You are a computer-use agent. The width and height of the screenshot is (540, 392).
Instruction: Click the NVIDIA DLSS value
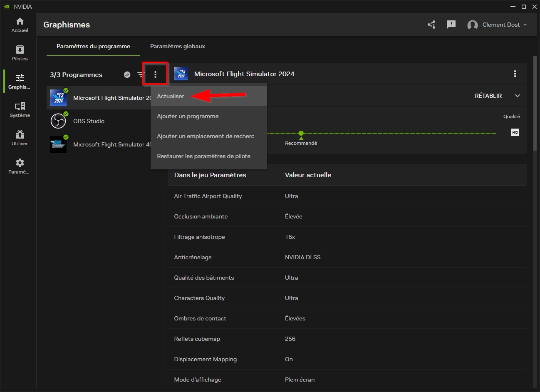pyautogui.click(x=303, y=257)
